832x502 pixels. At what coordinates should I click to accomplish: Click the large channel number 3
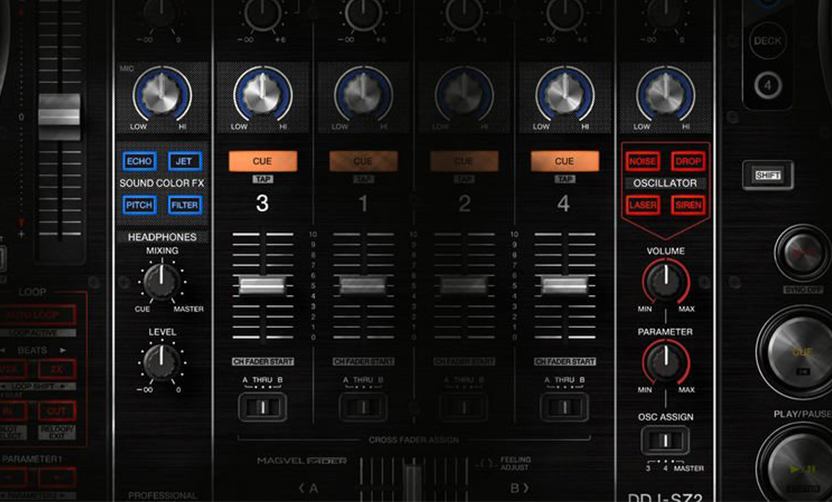[x=262, y=203]
